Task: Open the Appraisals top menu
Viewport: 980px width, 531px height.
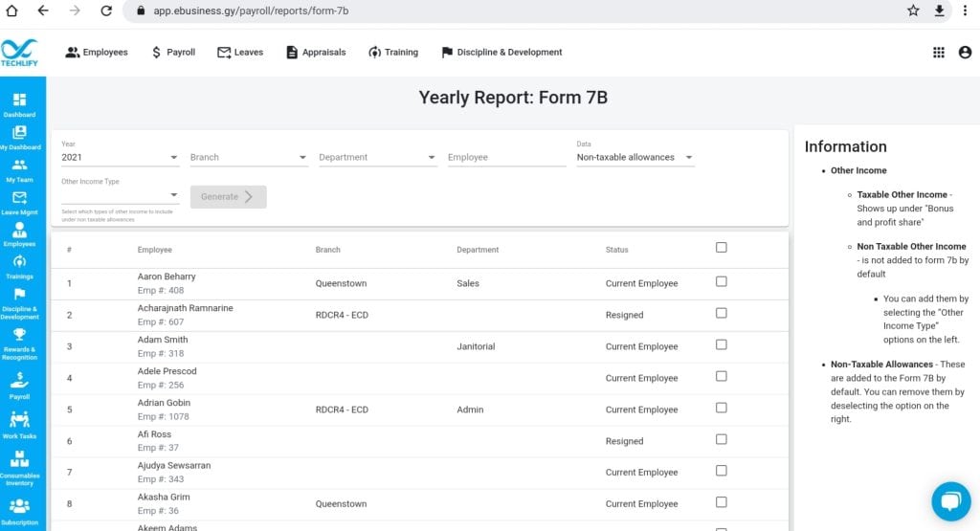Action: 316,53
